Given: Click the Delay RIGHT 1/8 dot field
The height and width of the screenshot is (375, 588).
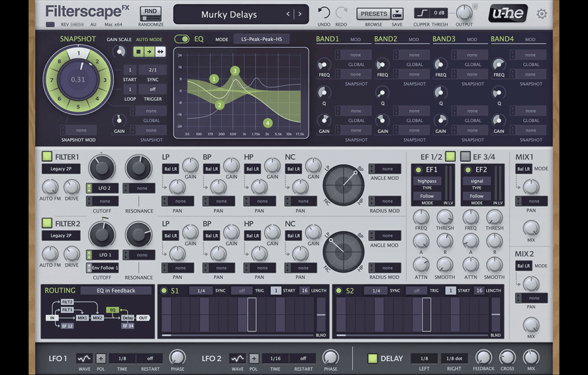Looking at the screenshot, I should coord(454,358).
